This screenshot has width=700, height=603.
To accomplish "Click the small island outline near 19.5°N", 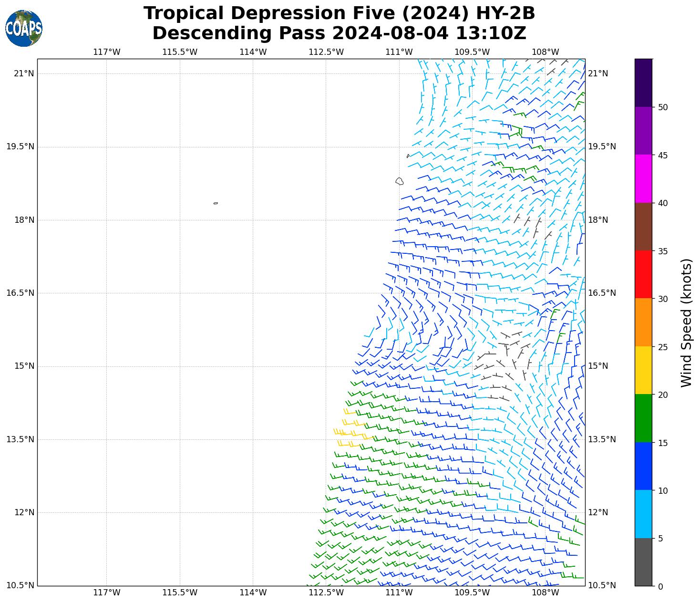I will (x=408, y=156).
